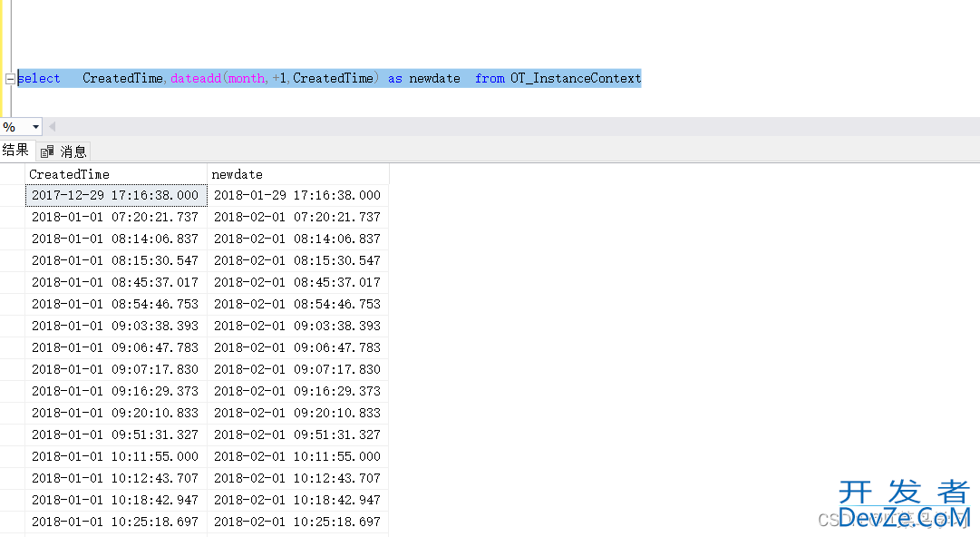Select cell 2018-02-01 09:20:10.833
This screenshot has width=980, height=537.
(x=298, y=414)
